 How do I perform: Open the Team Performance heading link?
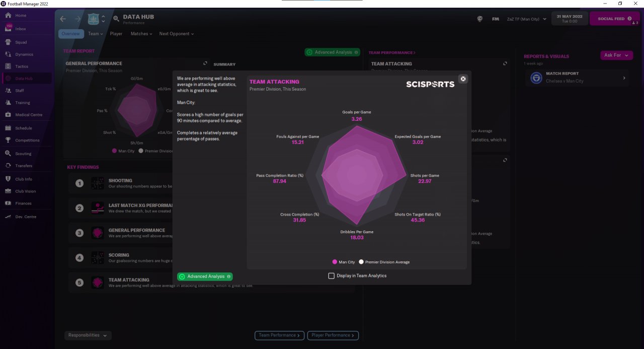click(x=392, y=52)
